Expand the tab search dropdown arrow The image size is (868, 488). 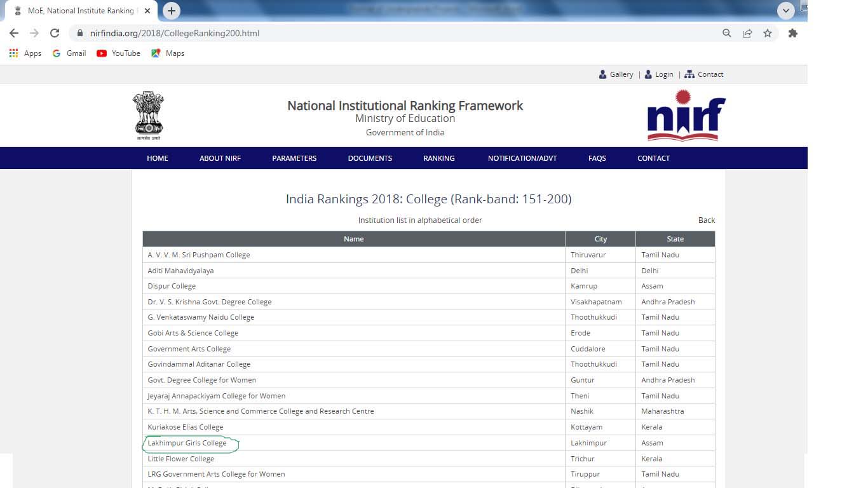[786, 11]
